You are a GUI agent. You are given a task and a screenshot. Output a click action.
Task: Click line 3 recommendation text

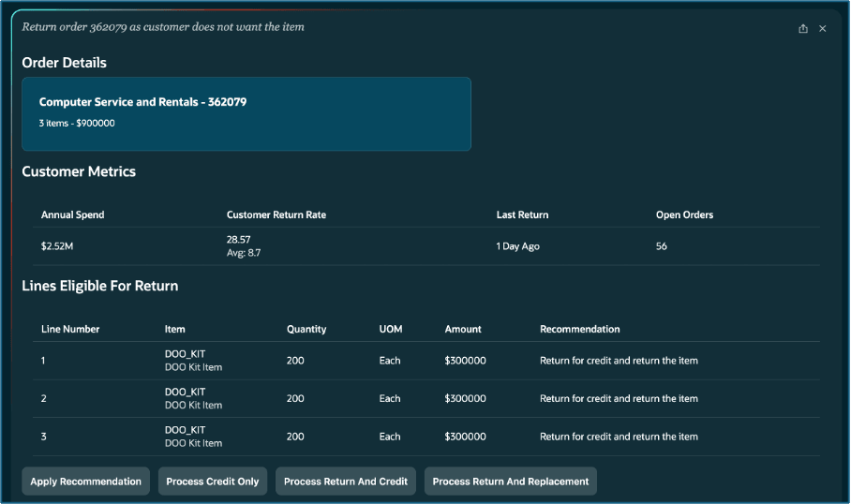tap(619, 437)
